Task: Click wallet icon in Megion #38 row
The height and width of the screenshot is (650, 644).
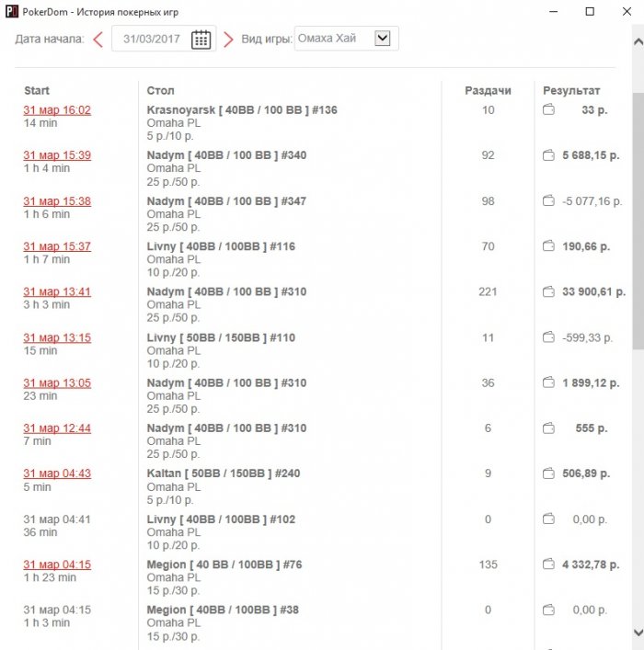Action: (548, 610)
